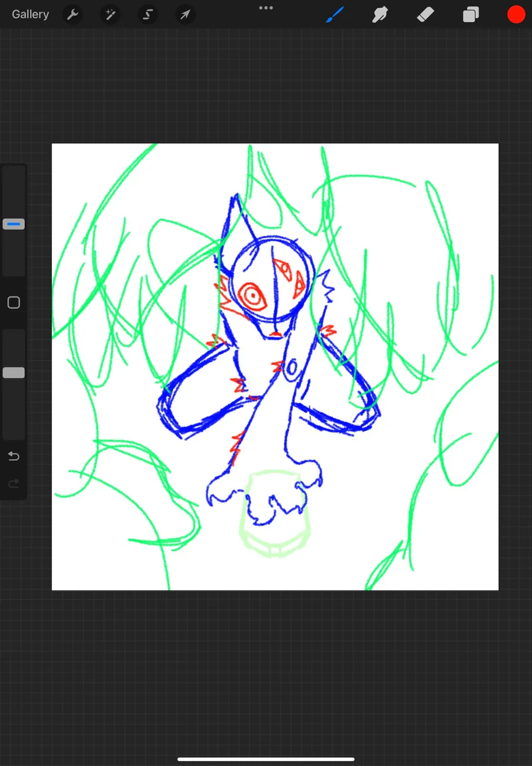Open the Gallery view
Screen dimensions: 532x766
point(30,14)
